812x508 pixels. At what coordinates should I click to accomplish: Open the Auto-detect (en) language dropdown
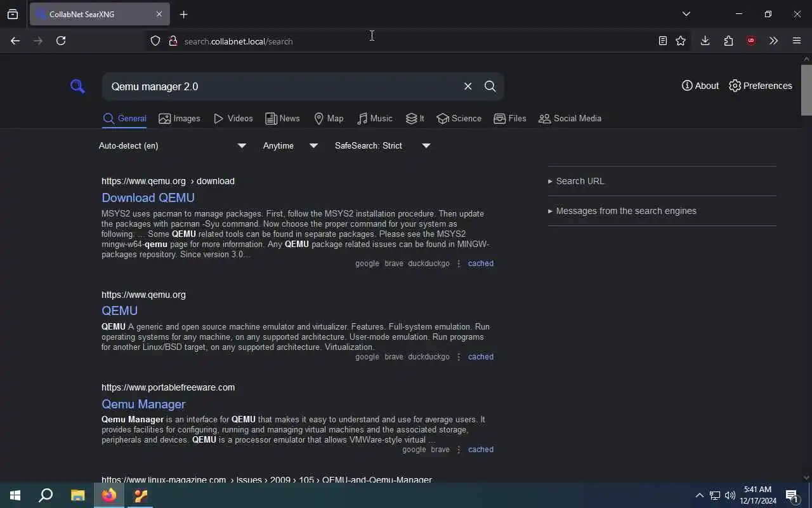[x=173, y=145]
